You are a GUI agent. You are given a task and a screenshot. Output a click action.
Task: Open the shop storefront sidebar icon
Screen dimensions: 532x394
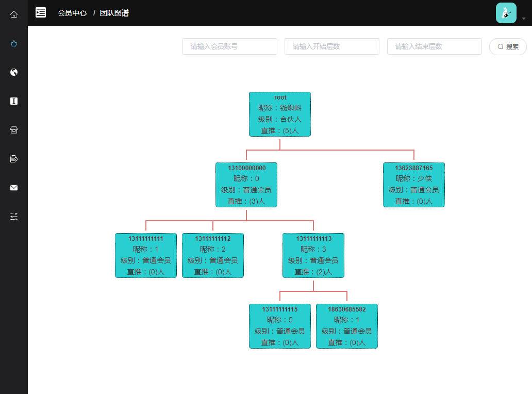14,130
